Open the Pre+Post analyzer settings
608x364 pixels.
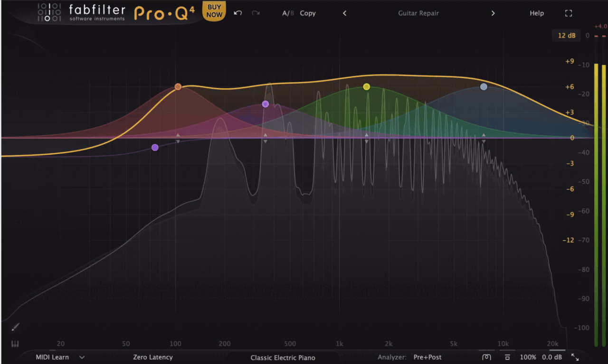427,357
